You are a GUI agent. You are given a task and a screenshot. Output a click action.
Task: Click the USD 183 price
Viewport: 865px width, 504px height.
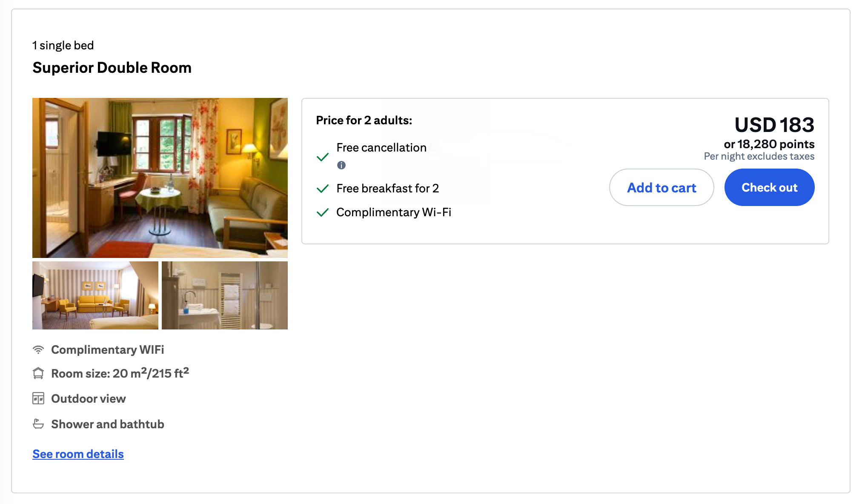774,125
